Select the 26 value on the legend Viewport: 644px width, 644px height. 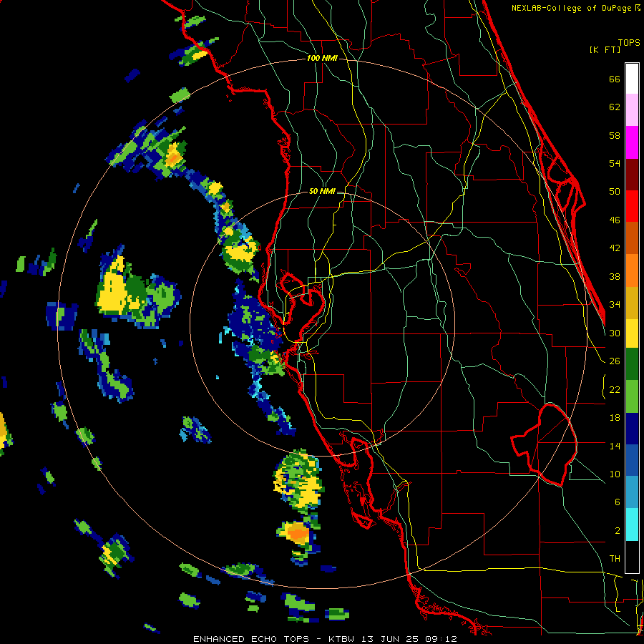[615, 361]
